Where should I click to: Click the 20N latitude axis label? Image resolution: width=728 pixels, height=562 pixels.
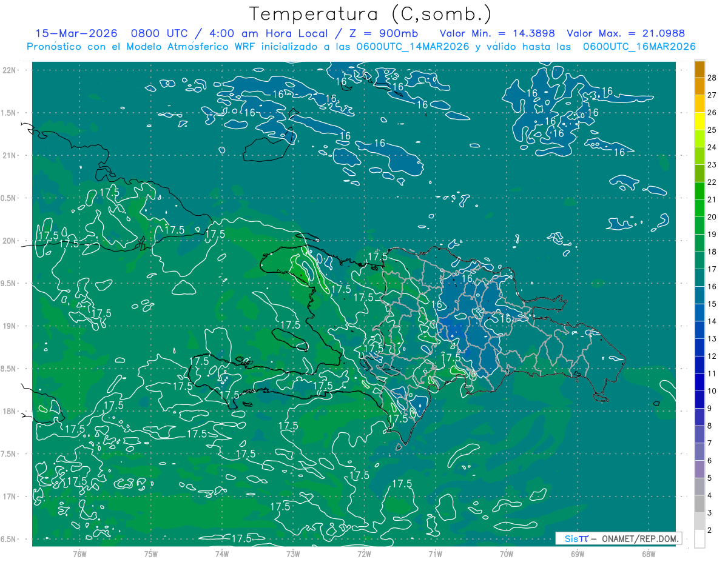point(9,241)
